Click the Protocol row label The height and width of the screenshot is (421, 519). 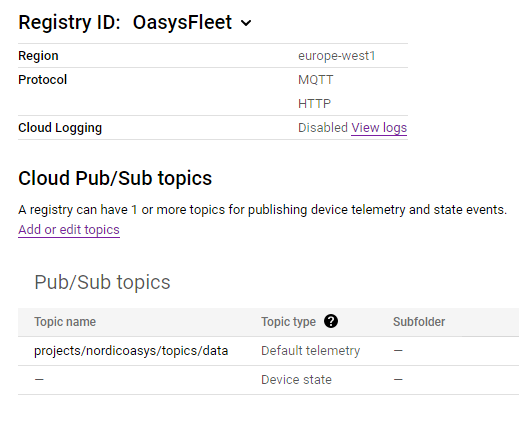point(43,80)
